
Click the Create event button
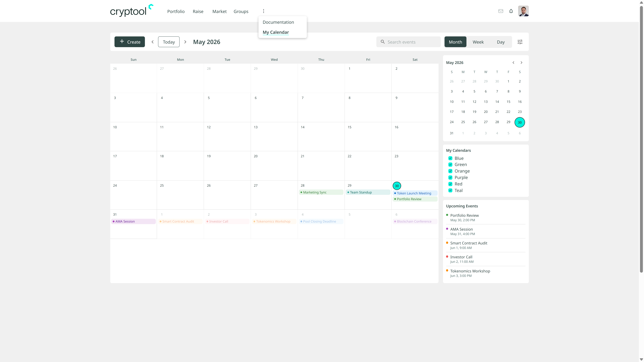129,42
